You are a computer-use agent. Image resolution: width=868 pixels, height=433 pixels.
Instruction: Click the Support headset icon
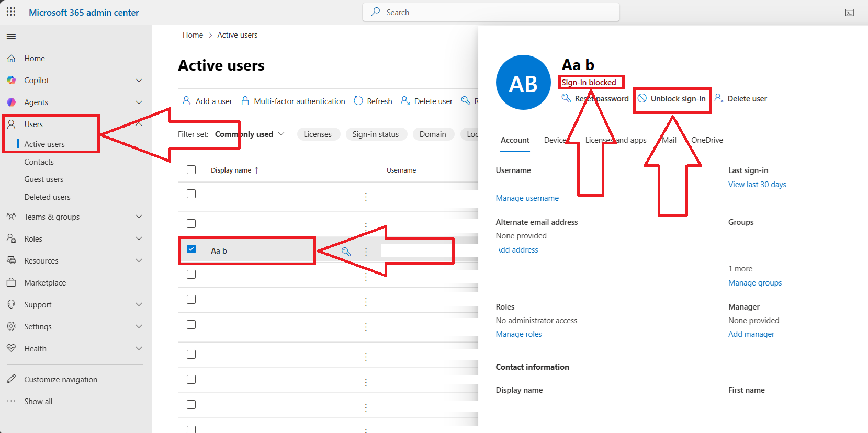point(11,304)
